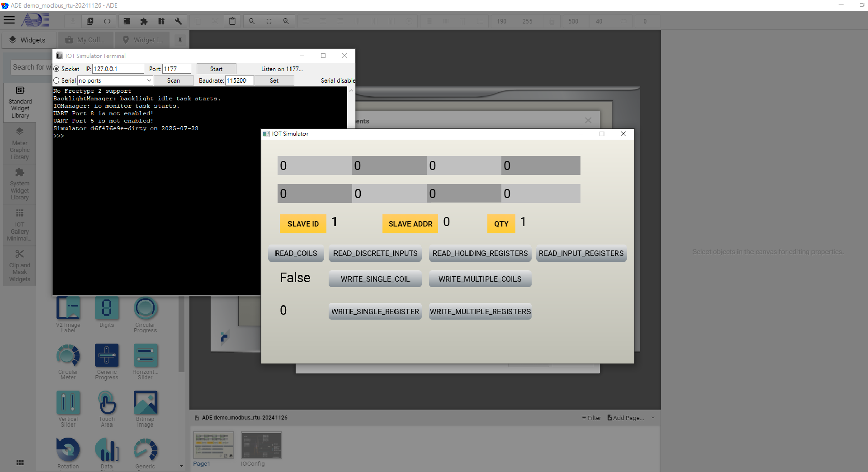Screen dimensions: 868x472
Task: Open the hamburger main menu
Action: pyautogui.click(x=9, y=20)
